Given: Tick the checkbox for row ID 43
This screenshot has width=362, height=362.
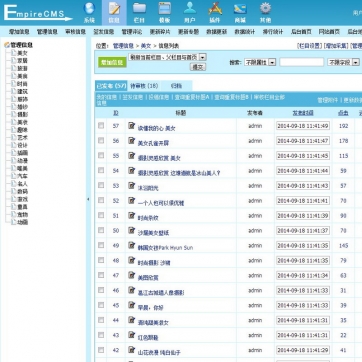Looking at the screenshot, I should (x=101, y=335).
